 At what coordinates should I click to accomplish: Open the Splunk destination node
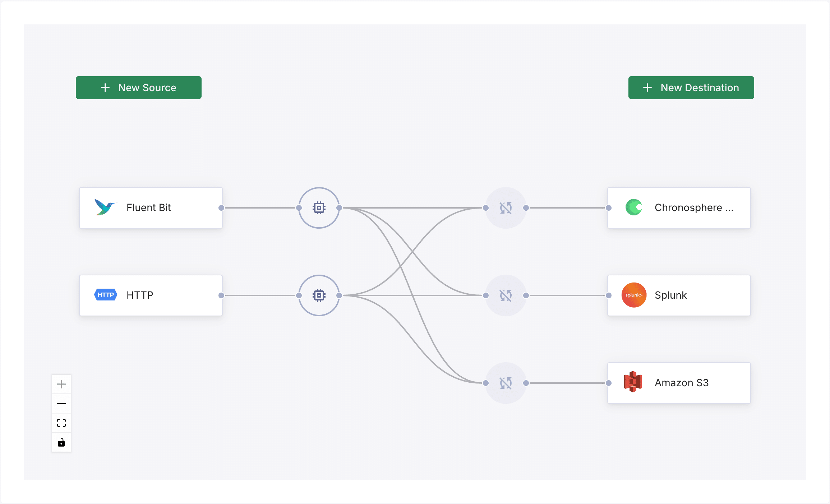[x=679, y=295]
